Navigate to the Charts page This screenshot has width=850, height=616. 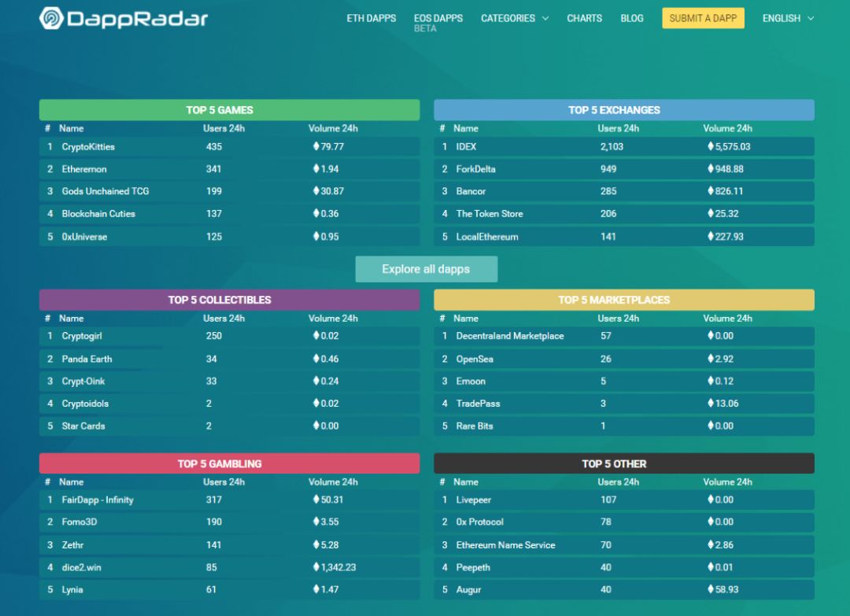tap(584, 18)
